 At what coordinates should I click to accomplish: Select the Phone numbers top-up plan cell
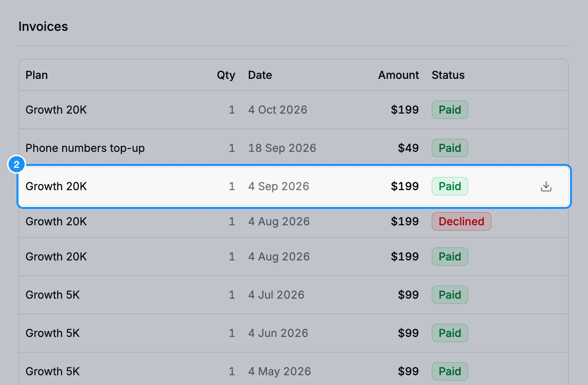(85, 148)
